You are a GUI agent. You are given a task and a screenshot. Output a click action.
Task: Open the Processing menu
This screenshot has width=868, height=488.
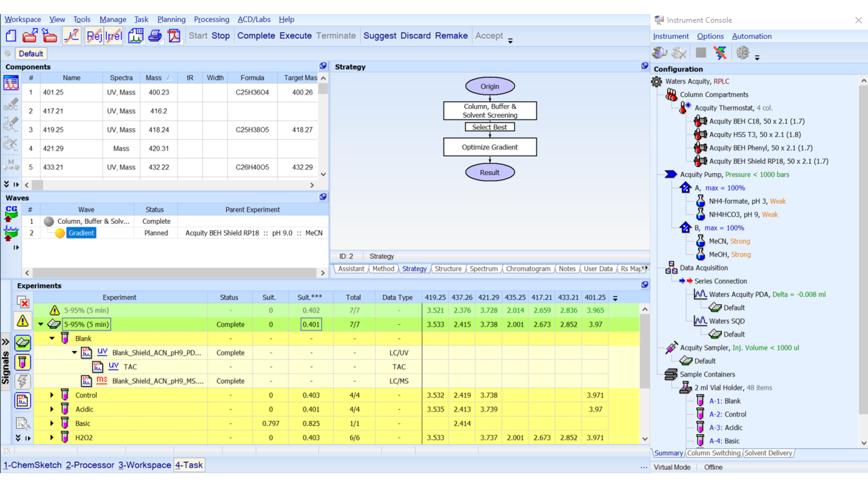point(211,19)
